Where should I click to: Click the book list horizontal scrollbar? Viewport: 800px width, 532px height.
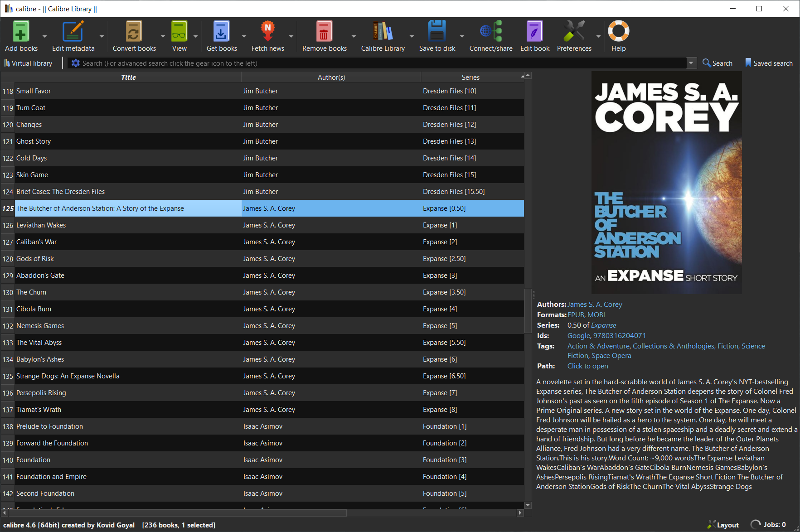[177, 513]
